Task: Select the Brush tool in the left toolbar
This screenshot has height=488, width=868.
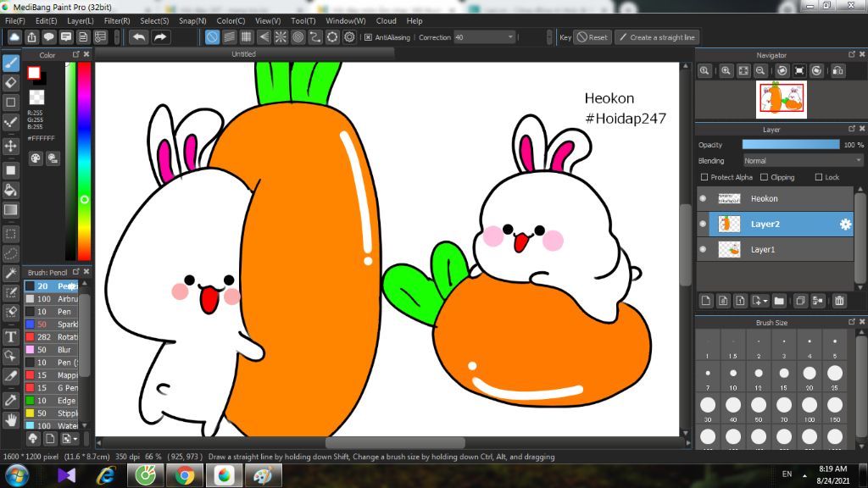Action: [x=10, y=63]
